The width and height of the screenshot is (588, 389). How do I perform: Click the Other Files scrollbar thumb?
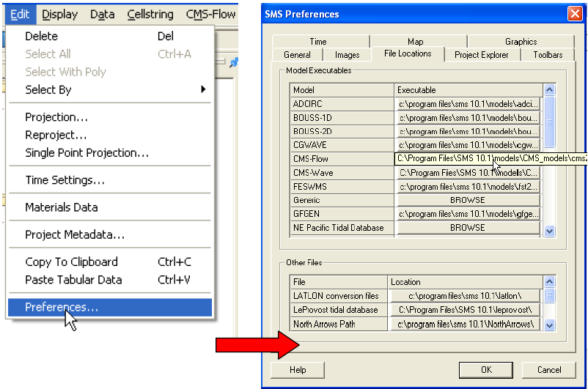coord(549,296)
